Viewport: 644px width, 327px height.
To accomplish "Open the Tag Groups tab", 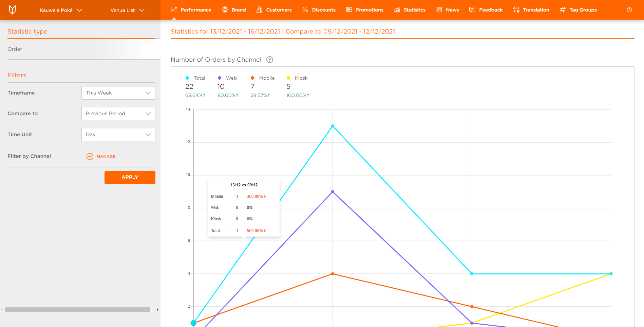I will click(578, 10).
